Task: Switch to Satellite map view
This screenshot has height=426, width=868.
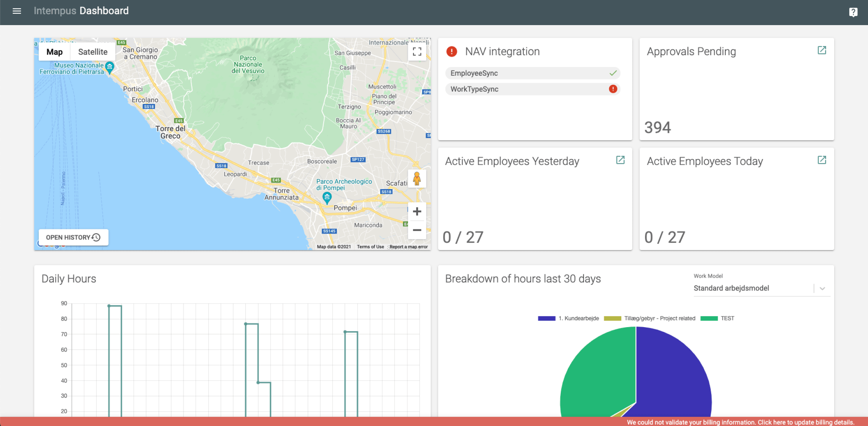Action: [x=93, y=52]
